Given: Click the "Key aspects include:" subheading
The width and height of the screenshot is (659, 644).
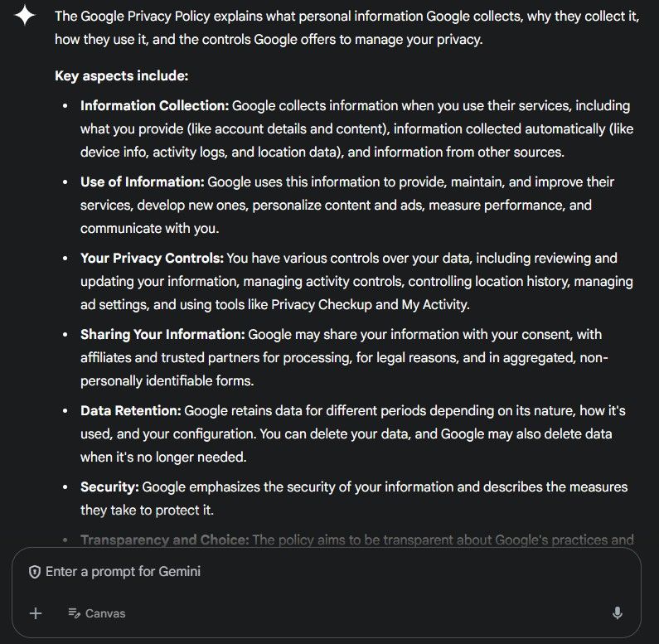Looking at the screenshot, I should (121, 76).
